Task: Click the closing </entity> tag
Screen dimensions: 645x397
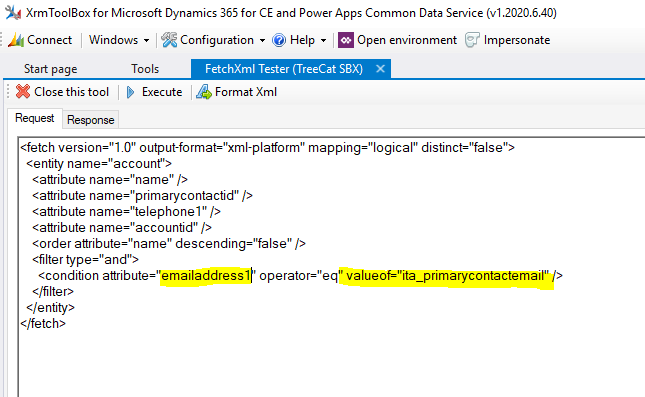Action: point(50,308)
